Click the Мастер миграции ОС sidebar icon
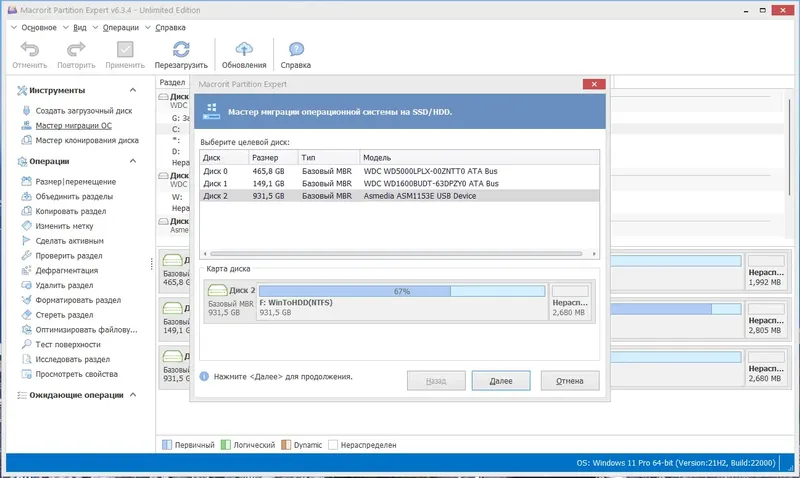800x478 pixels. [x=26, y=125]
